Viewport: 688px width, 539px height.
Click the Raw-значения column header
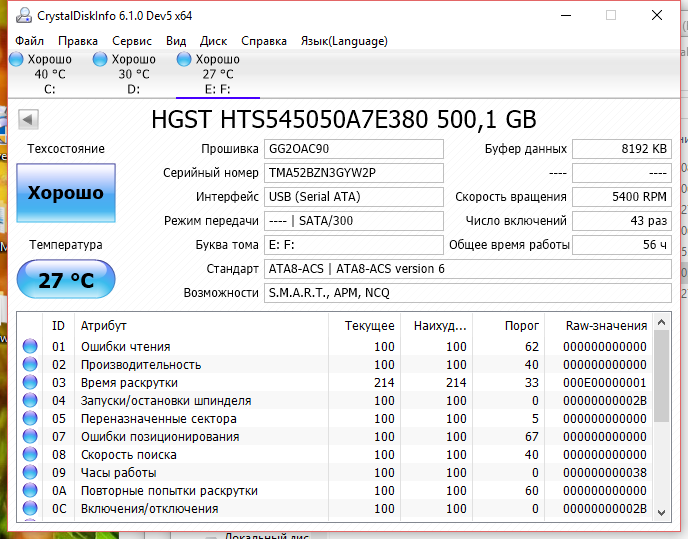tap(598, 326)
